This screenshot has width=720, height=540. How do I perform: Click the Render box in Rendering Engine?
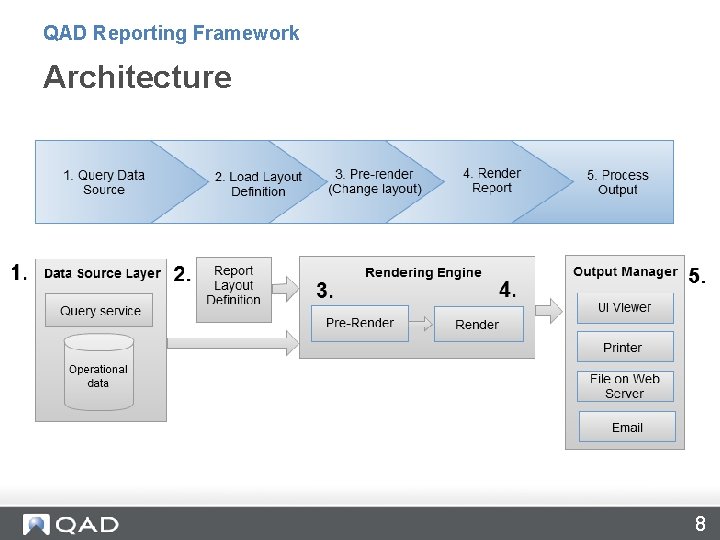(478, 324)
